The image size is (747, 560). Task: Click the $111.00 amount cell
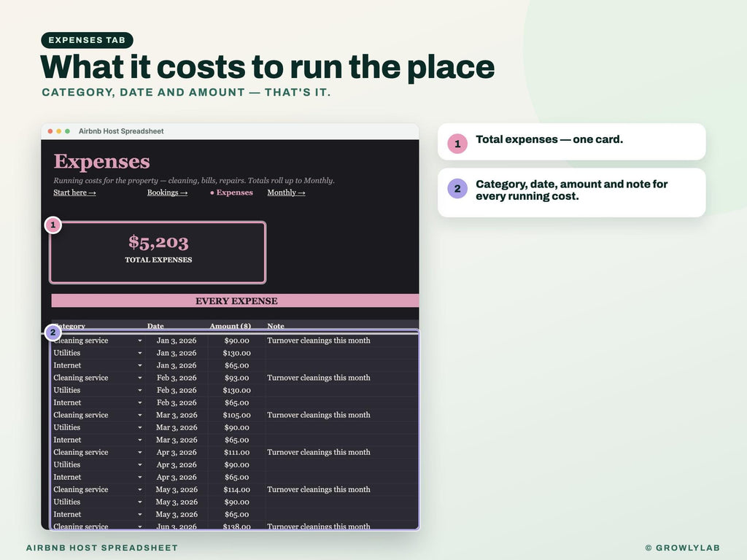237,452
